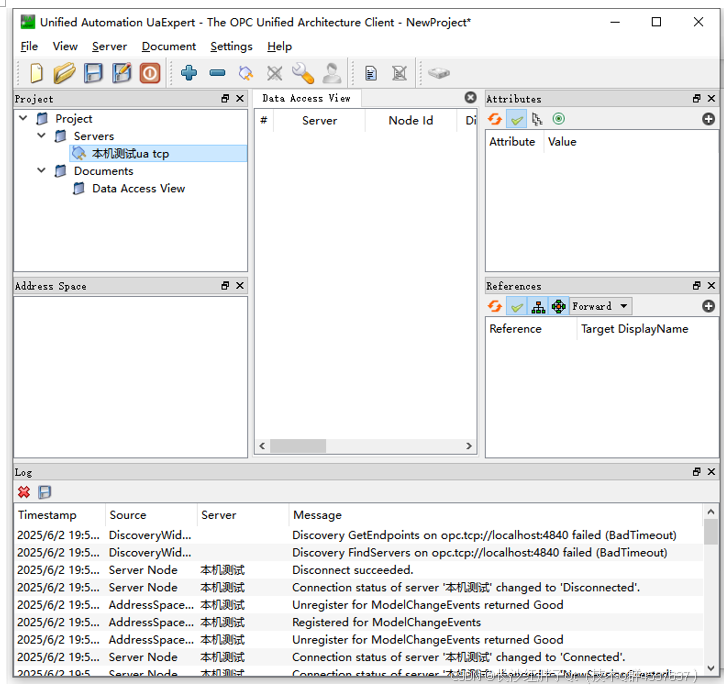The width and height of the screenshot is (724, 689).
Task: Select the 'Disconnect succeeded.' log entry
Action: coord(359,570)
